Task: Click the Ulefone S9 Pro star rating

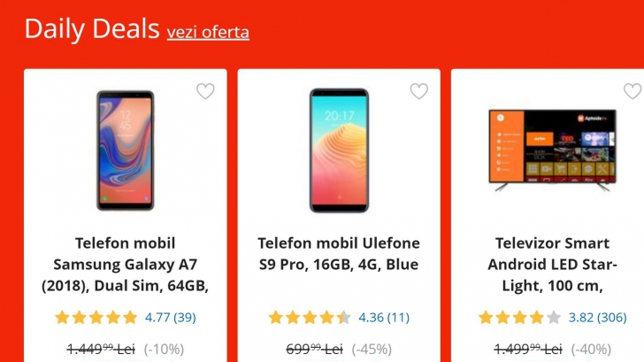Action: pyautogui.click(x=310, y=317)
